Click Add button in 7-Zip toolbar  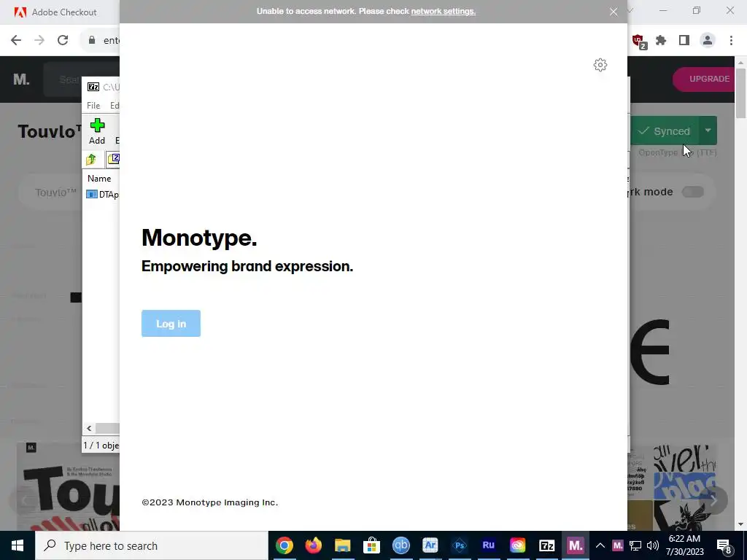[97, 132]
